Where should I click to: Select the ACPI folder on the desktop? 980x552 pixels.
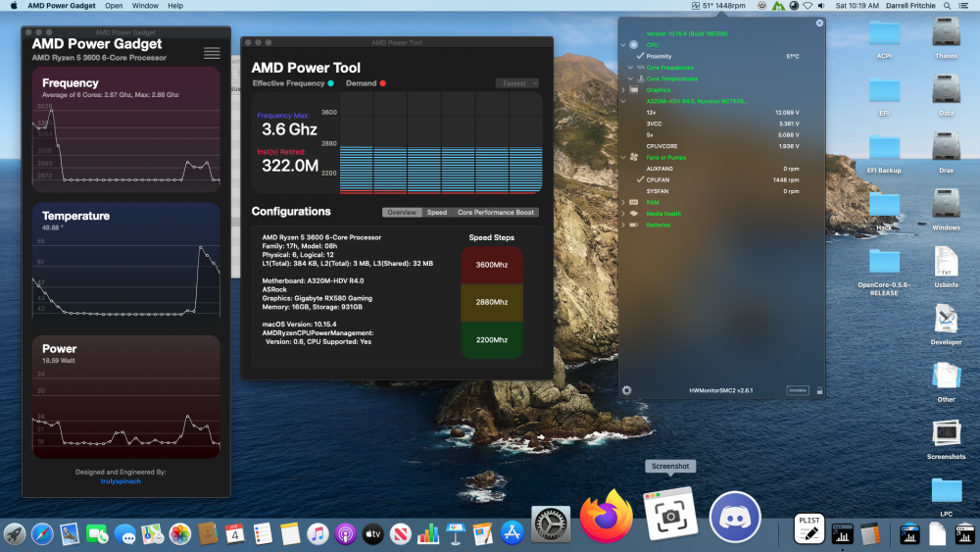[x=884, y=39]
